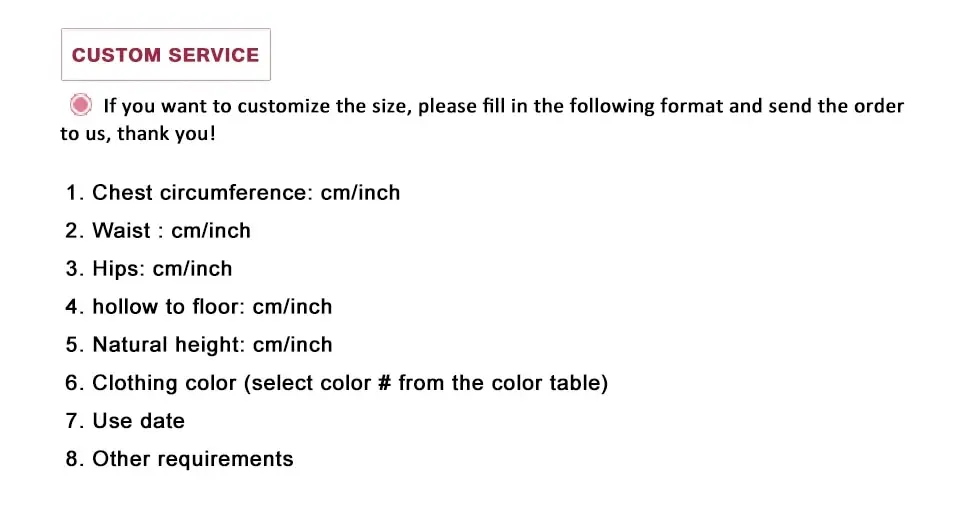Click the Use date item
The height and width of the screenshot is (505, 960).
click(x=125, y=421)
